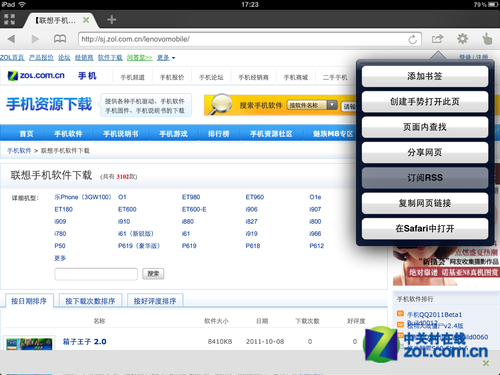
Task: Click the 产品报价 top link
Action: point(41,58)
